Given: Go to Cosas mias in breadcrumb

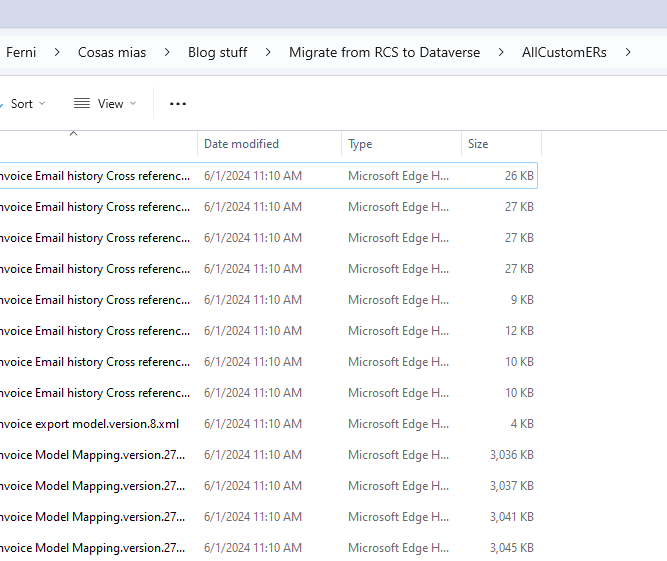Looking at the screenshot, I should [112, 52].
